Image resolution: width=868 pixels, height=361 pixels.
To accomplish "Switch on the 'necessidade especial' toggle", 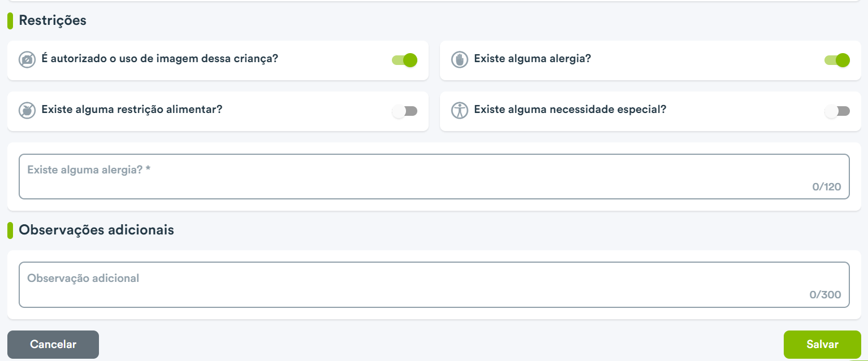I will tap(837, 111).
